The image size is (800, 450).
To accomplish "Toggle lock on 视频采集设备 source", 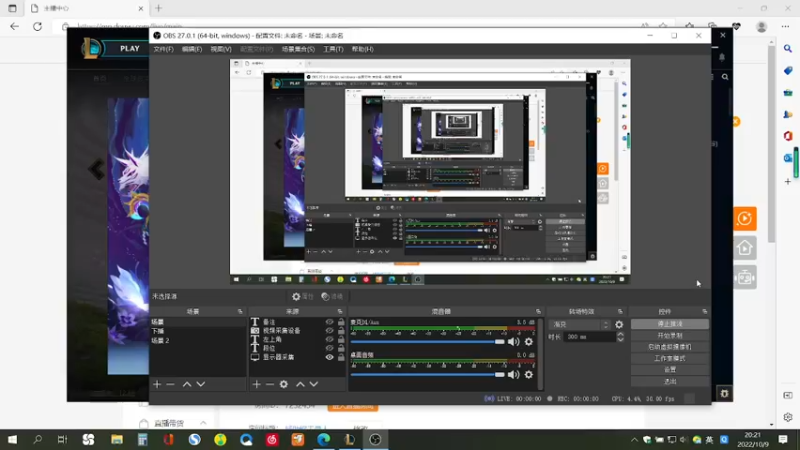I will tap(341, 331).
